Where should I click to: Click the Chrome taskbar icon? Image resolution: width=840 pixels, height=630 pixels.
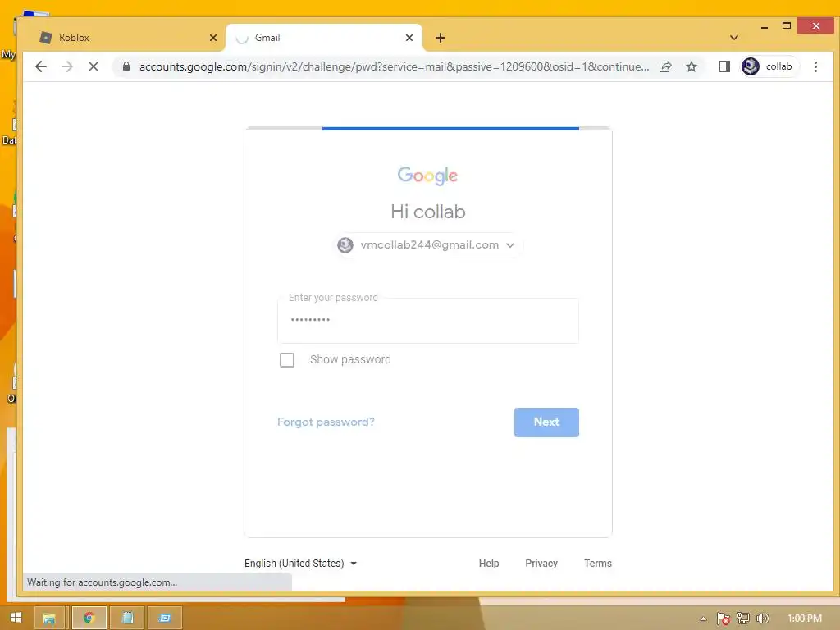[x=89, y=618]
